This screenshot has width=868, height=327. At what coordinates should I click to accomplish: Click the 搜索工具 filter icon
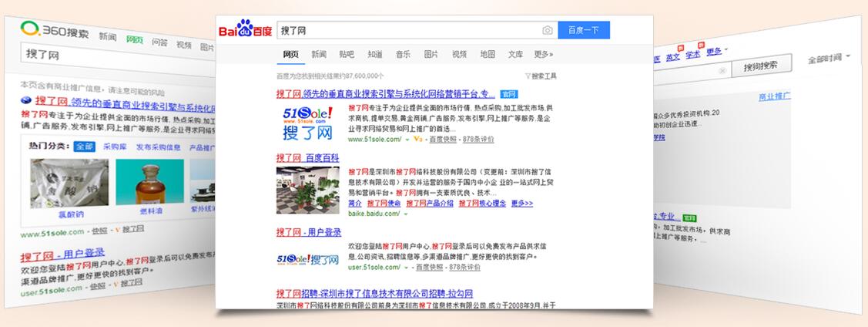pos(528,76)
